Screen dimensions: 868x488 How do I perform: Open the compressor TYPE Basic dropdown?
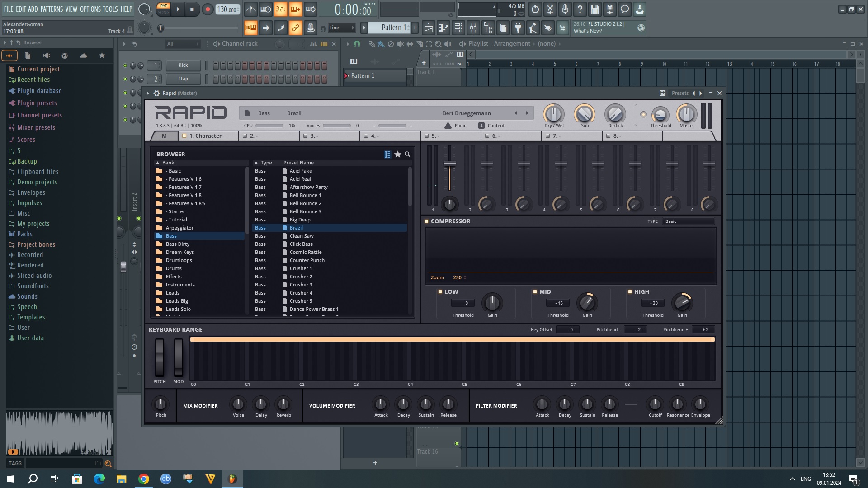[x=688, y=221]
